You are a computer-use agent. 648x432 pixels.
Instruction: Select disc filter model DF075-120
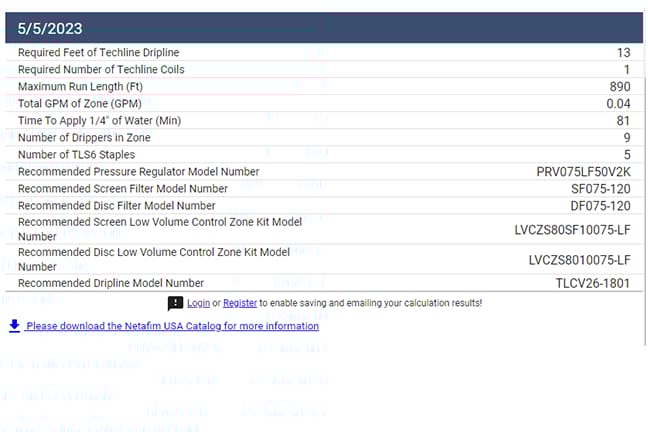(600, 206)
